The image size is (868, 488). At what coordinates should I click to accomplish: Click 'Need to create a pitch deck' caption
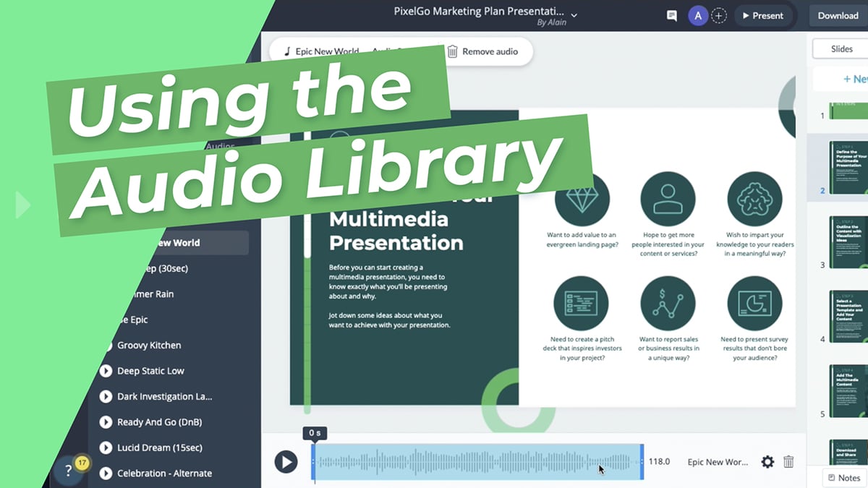(x=581, y=348)
